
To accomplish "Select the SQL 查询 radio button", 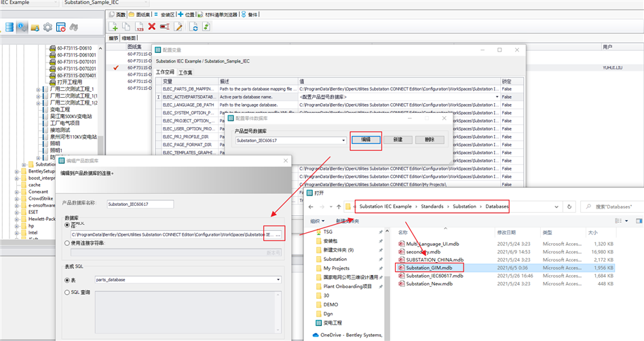I will tap(67, 292).
